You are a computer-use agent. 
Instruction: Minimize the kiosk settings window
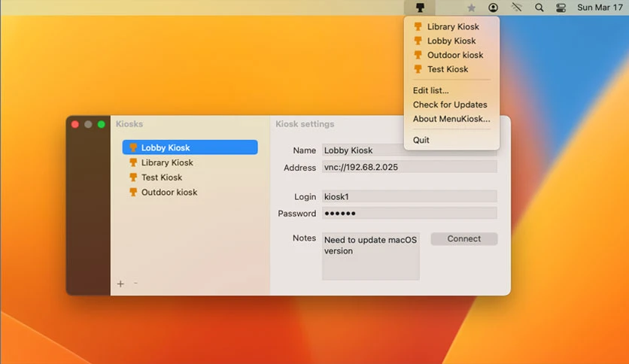tap(88, 124)
